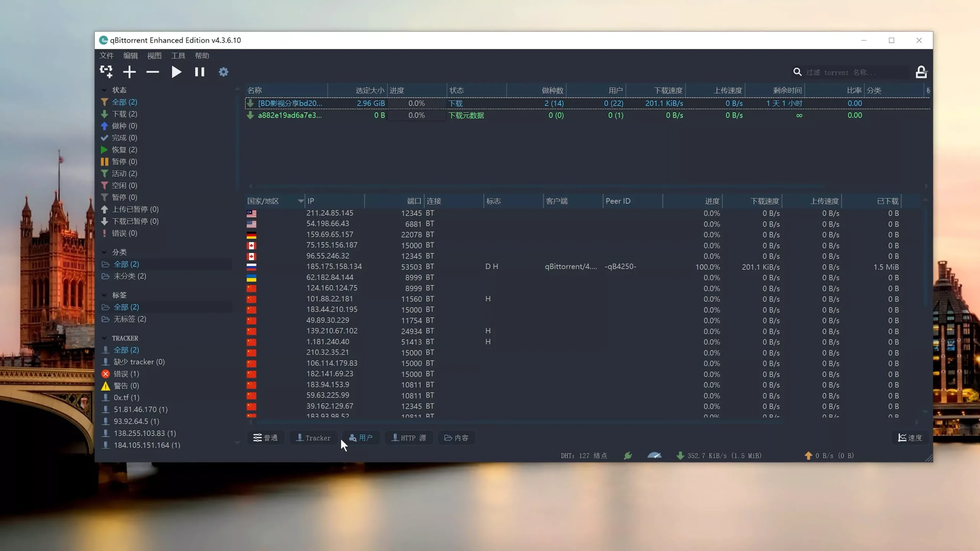This screenshot has width=980, height=551.
Task: Pause the selected torrent
Action: [199, 72]
